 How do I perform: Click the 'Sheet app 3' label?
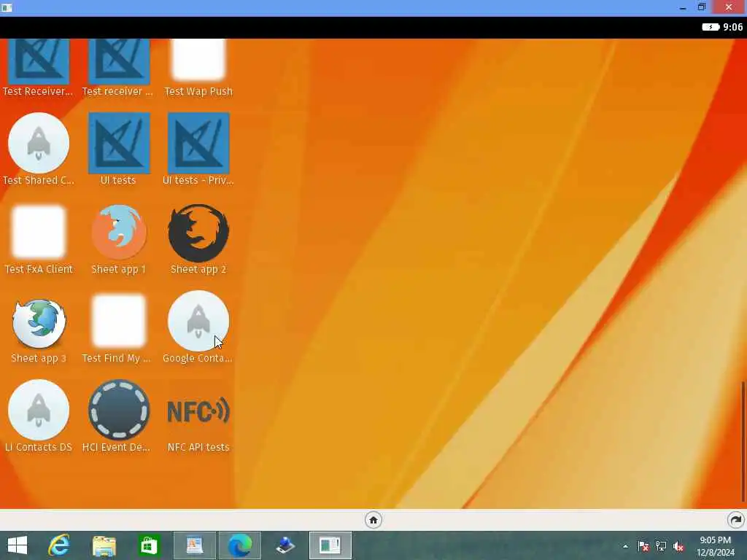(39, 358)
